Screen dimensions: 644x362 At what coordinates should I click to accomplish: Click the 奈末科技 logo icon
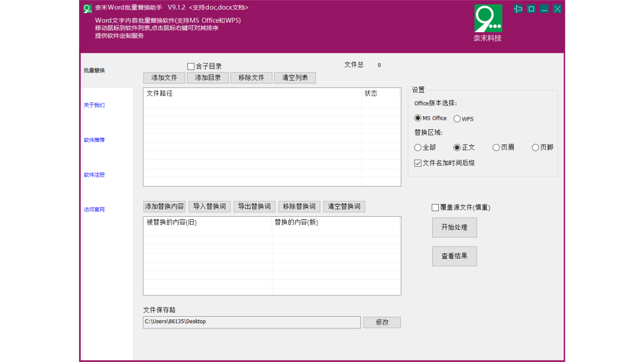488,18
